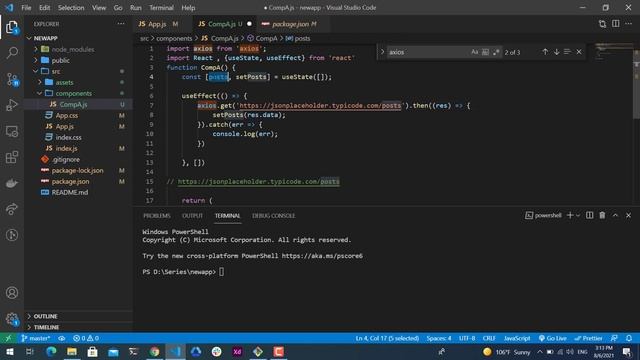Viewport: 640px width, 360px height.
Task: Open the Explorer view in activity bar
Action: 12,27
